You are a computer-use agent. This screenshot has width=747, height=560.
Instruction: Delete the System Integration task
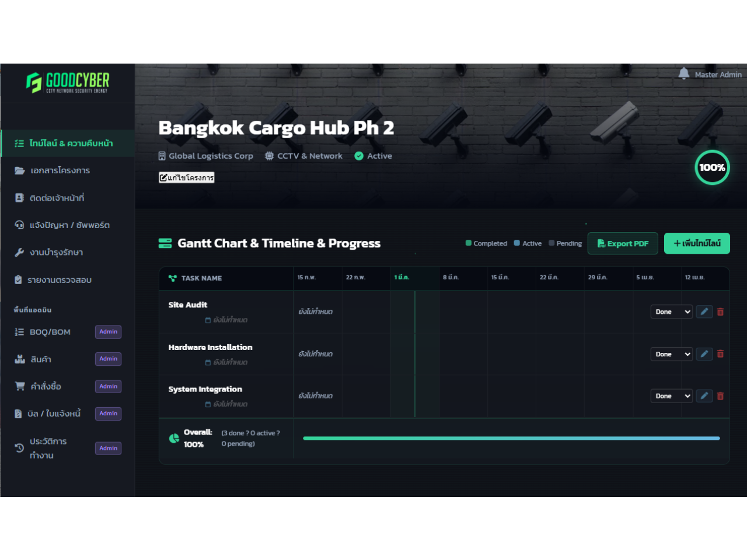[720, 396]
